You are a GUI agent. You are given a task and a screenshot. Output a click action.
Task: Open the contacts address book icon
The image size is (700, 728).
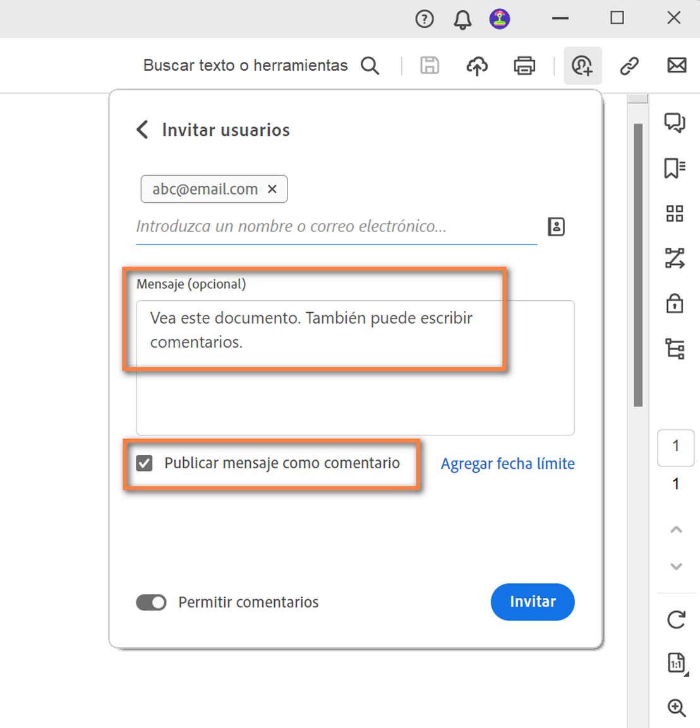pos(555,226)
